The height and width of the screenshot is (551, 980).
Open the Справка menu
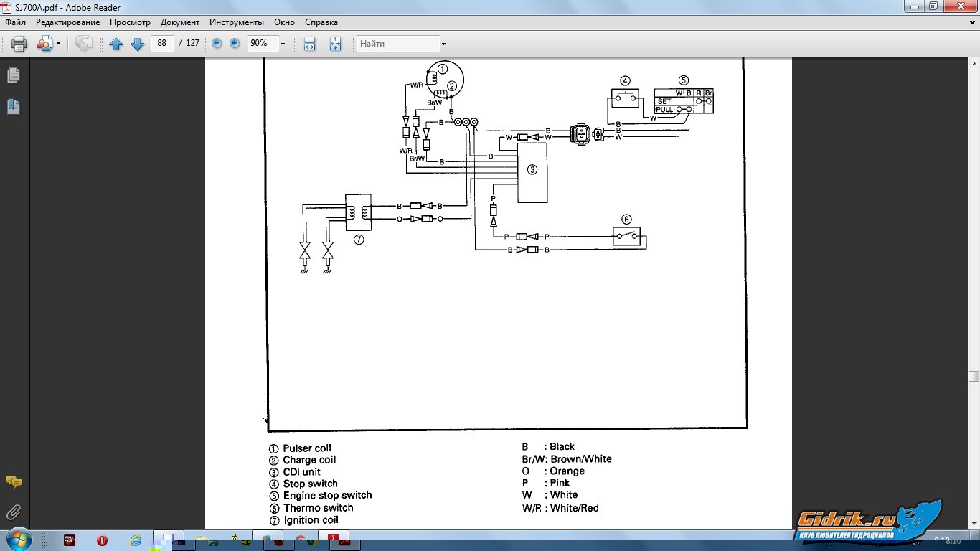321,22
